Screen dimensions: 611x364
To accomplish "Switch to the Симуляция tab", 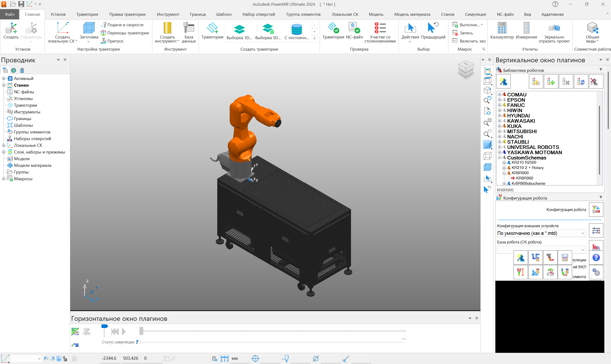I will click(x=475, y=15).
